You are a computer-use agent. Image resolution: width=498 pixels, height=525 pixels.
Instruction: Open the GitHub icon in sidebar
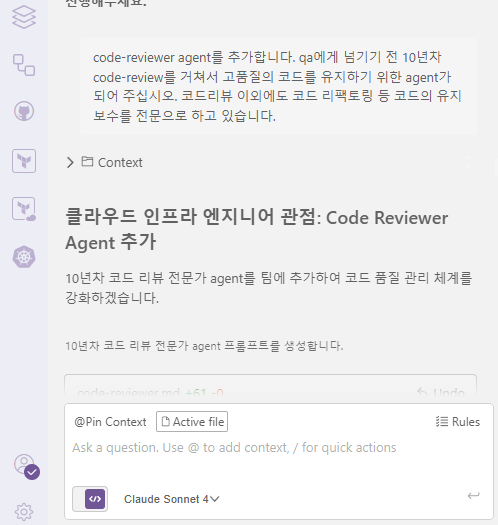(24, 111)
